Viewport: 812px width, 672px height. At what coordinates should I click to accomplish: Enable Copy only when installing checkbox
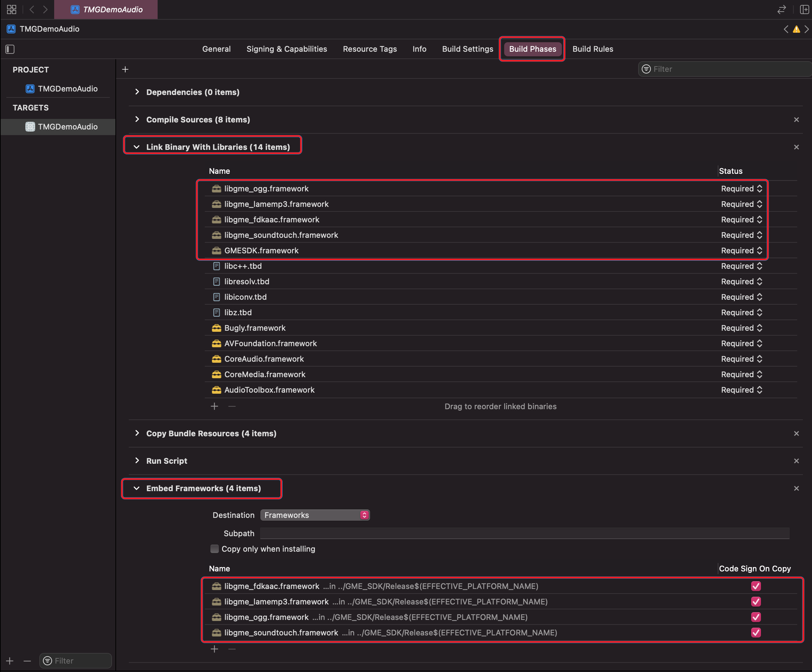click(215, 549)
